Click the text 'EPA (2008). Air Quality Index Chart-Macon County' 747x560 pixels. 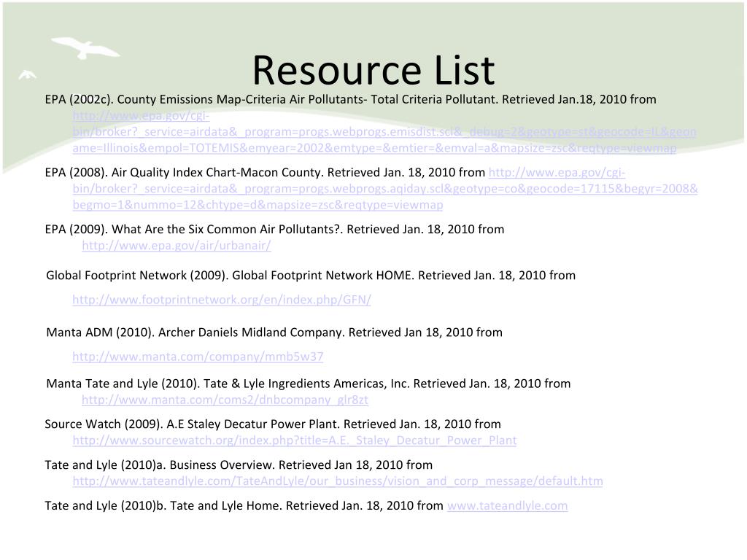184,172
